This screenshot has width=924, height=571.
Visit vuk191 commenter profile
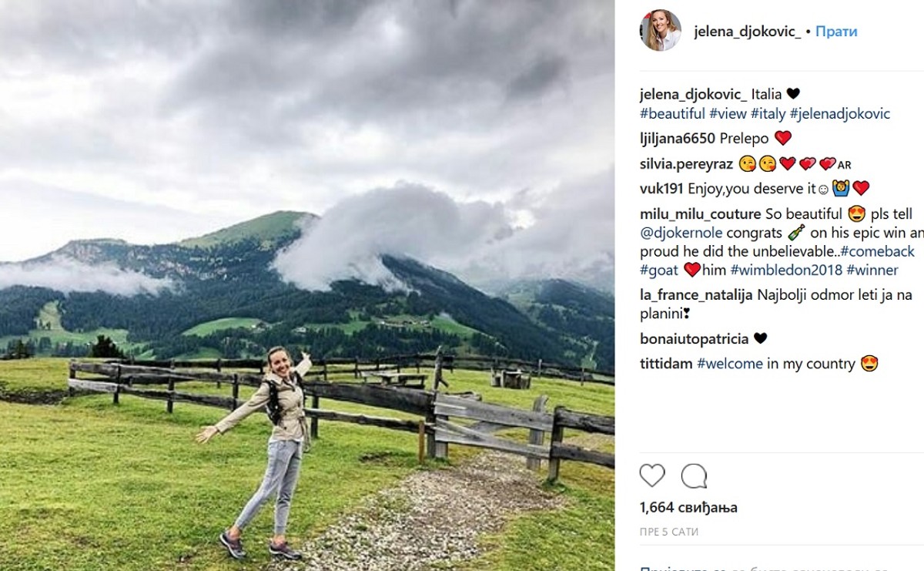coord(661,188)
